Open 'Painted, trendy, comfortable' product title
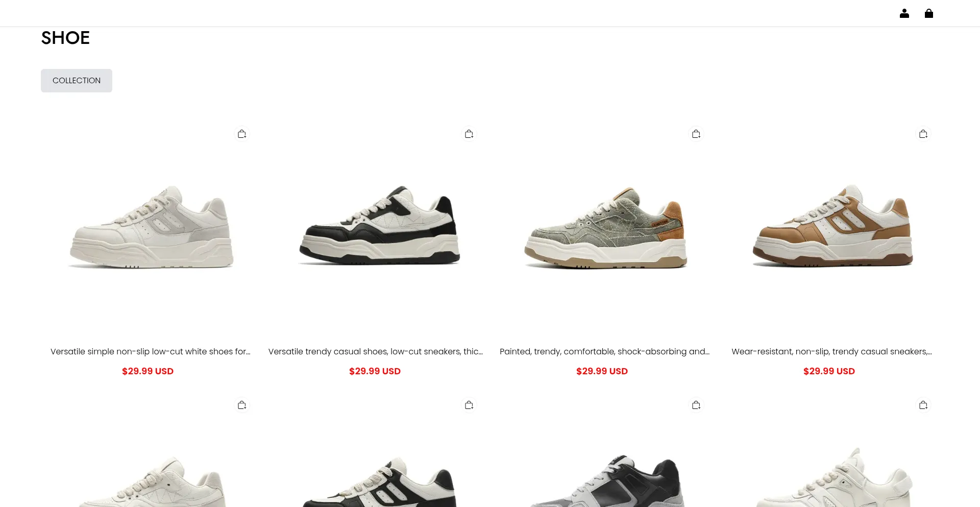Viewport: 980px width, 507px height. pyautogui.click(x=605, y=351)
